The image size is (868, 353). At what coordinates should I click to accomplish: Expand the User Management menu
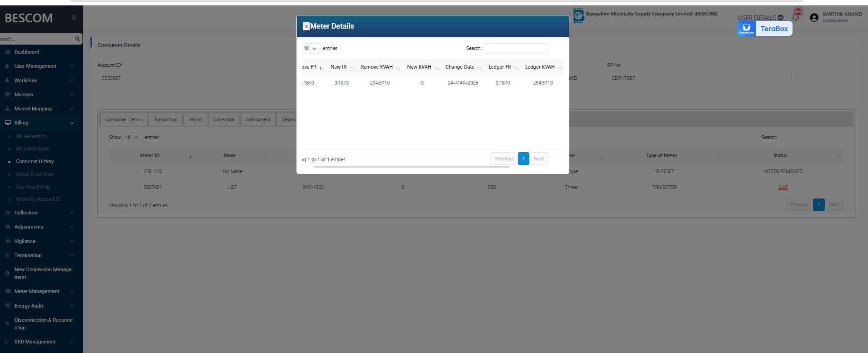tap(39, 66)
